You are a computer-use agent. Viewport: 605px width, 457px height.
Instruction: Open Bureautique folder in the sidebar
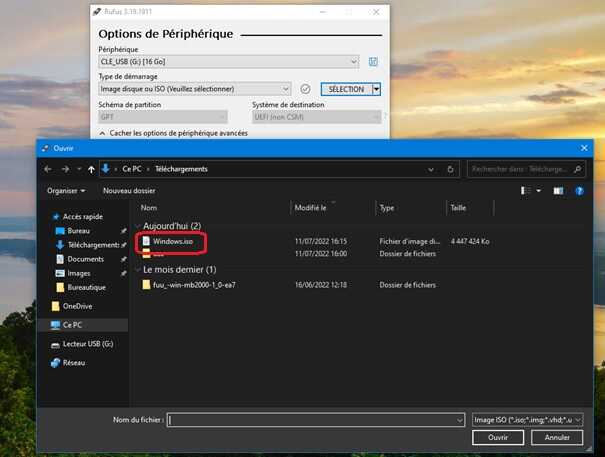86,287
